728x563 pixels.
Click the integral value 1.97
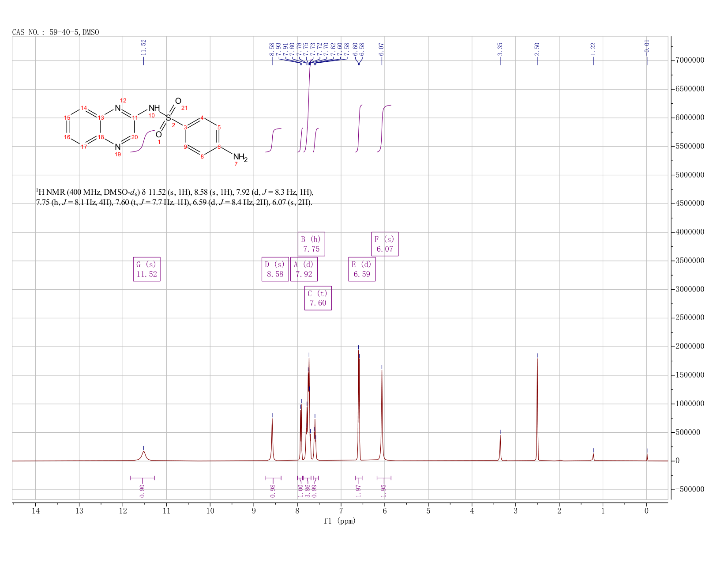pos(358,491)
